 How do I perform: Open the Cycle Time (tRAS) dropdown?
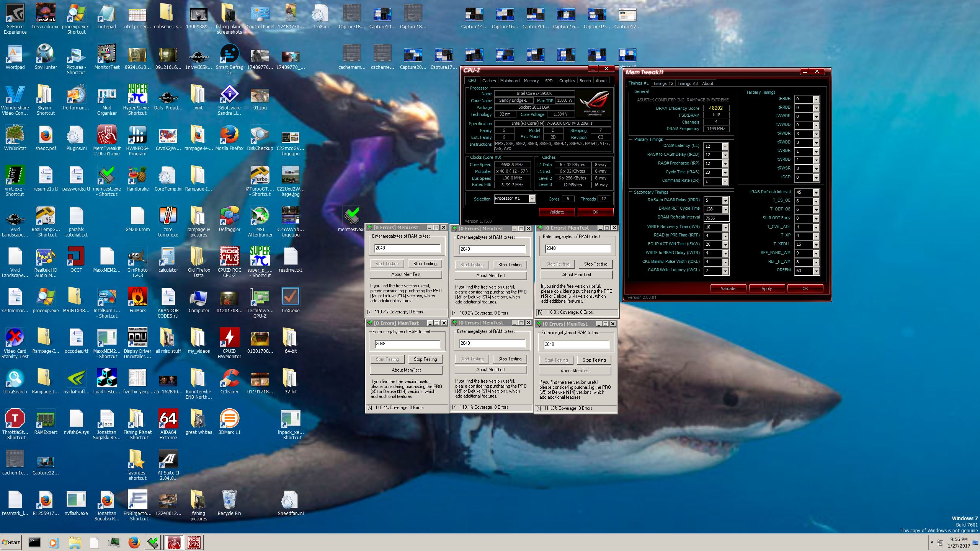coord(725,173)
